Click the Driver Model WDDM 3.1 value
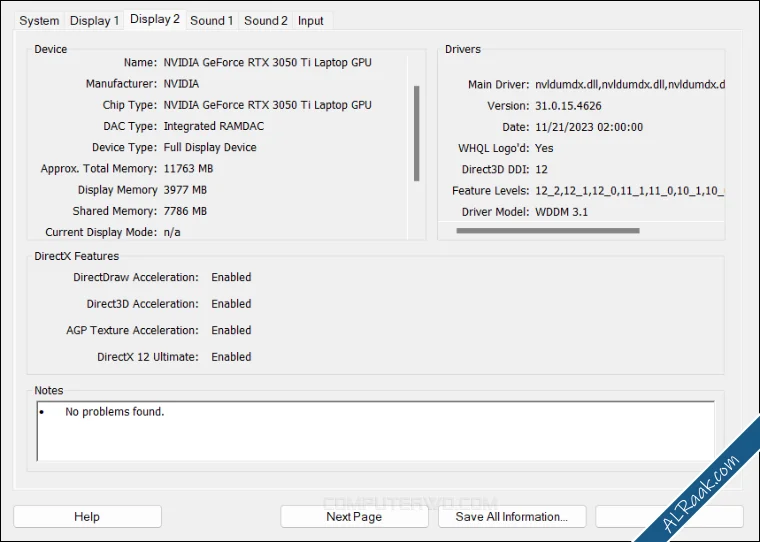Viewport: 760px width, 542px height. click(x=561, y=212)
